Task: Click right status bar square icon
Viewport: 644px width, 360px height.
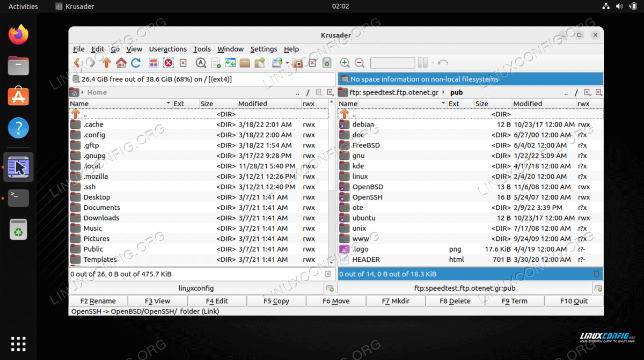Action: click(596, 274)
